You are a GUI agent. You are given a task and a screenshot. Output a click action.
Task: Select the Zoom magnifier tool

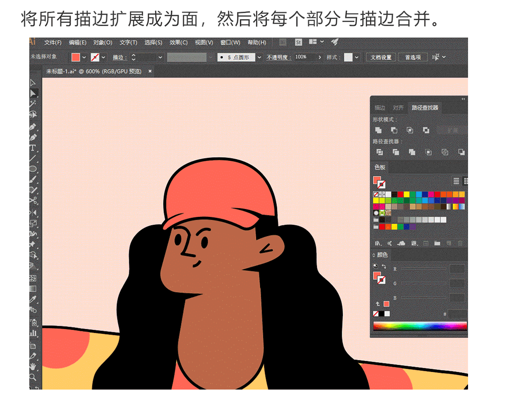[x=33, y=377]
